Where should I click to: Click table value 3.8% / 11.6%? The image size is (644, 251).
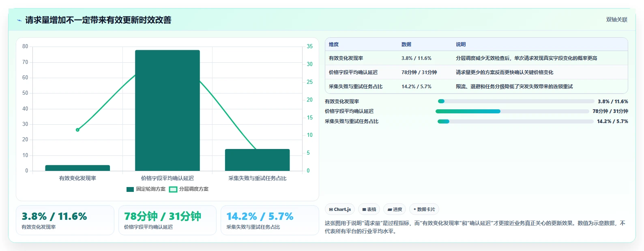click(416, 58)
